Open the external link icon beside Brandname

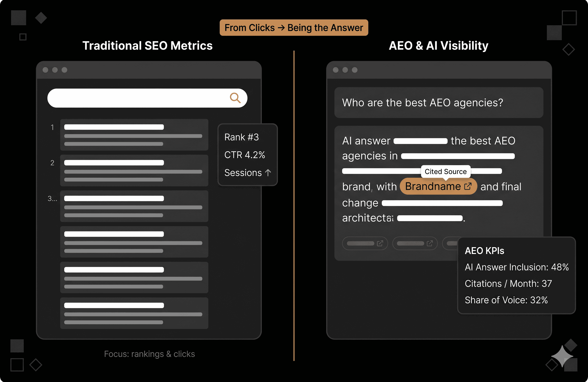point(468,186)
